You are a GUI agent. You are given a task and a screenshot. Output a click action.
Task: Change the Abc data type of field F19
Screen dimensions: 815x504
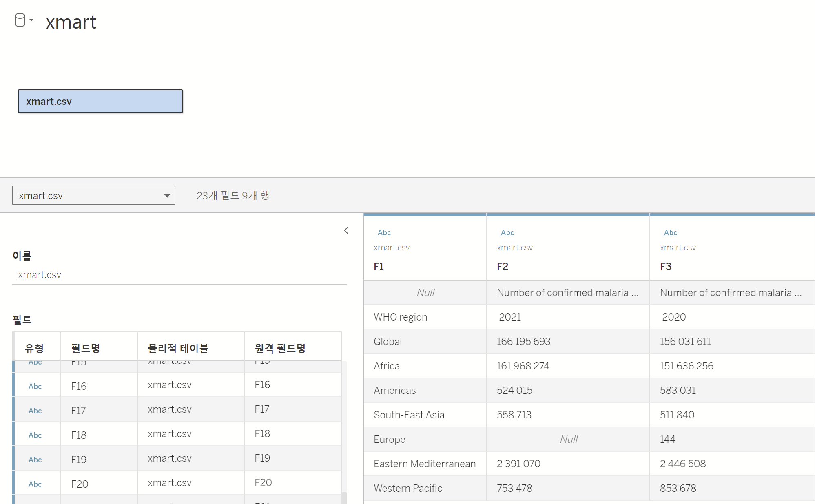coord(35,460)
